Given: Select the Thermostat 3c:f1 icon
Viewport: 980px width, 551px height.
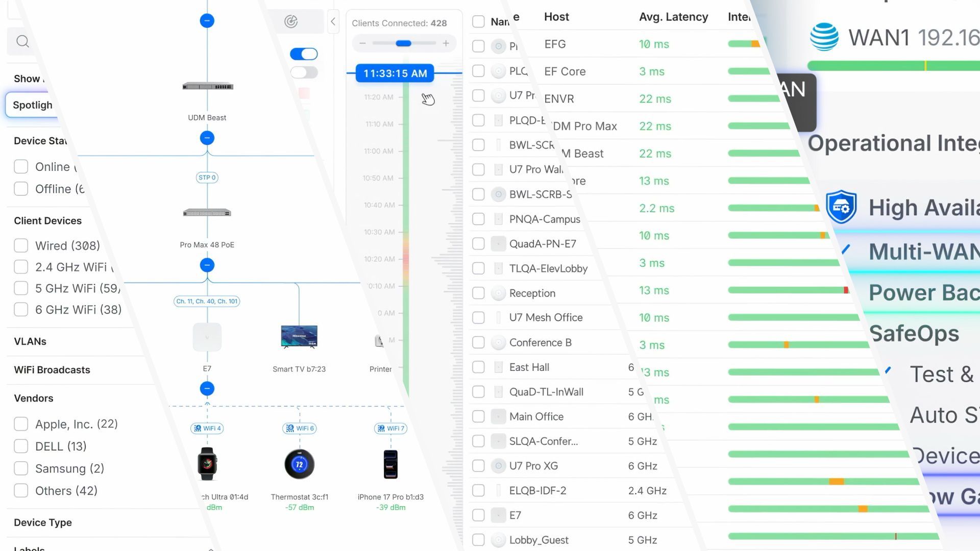Looking at the screenshot, I should pyautogui.click(x=299, y=464).
